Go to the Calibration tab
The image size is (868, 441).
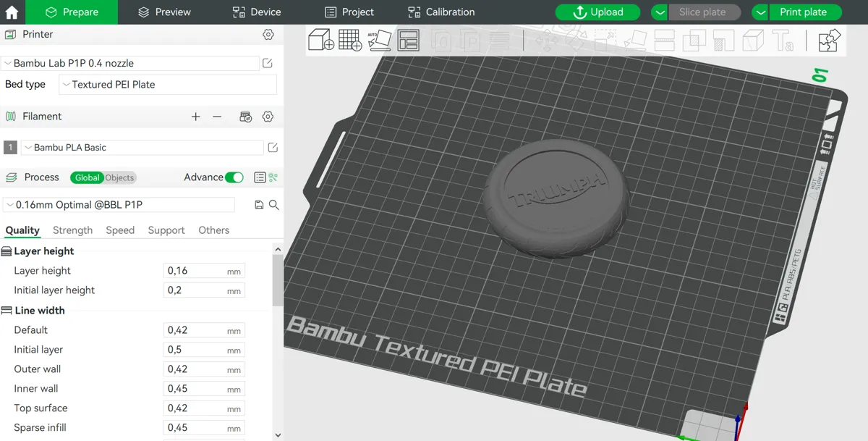441,12
